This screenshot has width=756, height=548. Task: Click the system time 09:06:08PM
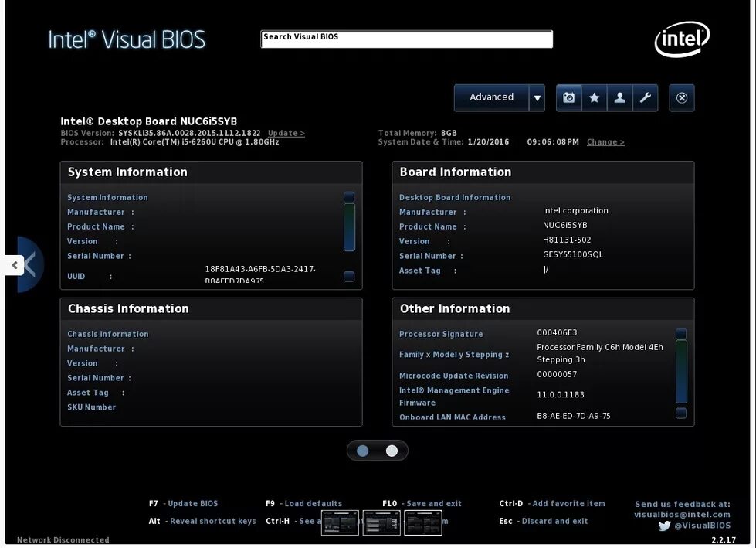[x=553, y=141]
